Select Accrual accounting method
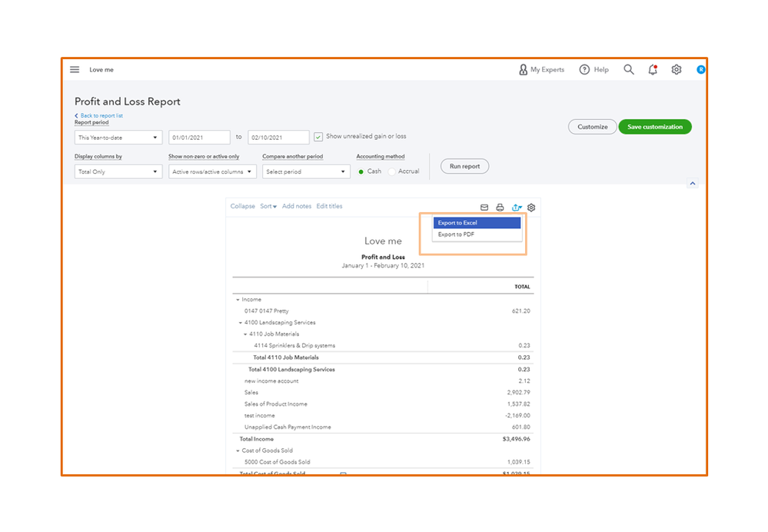Viewport: 768px width, 532px height. (392, 171)
